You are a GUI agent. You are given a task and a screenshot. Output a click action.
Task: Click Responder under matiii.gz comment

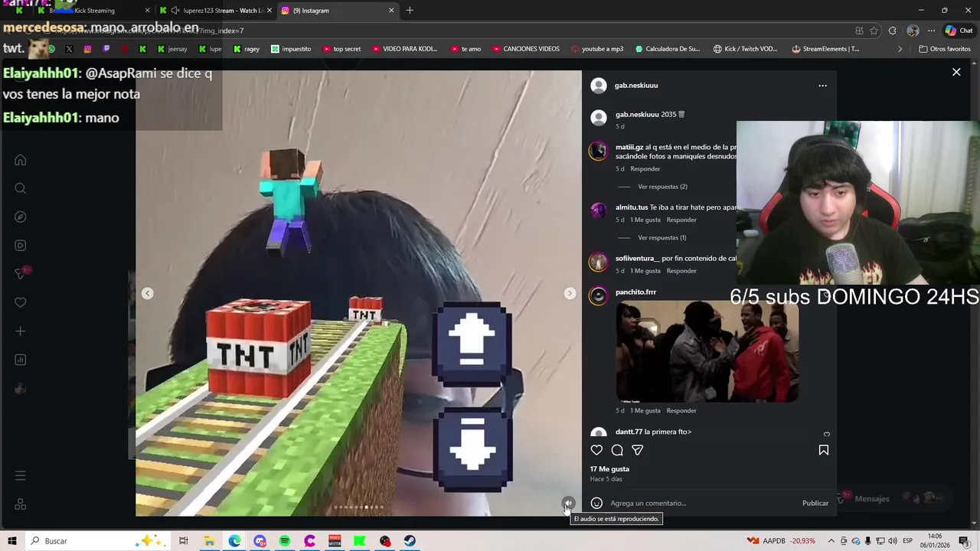(645, 169)
